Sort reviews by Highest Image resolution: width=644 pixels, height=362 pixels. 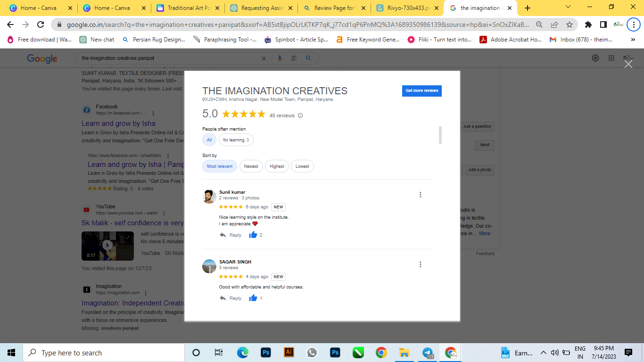(277, 166)
